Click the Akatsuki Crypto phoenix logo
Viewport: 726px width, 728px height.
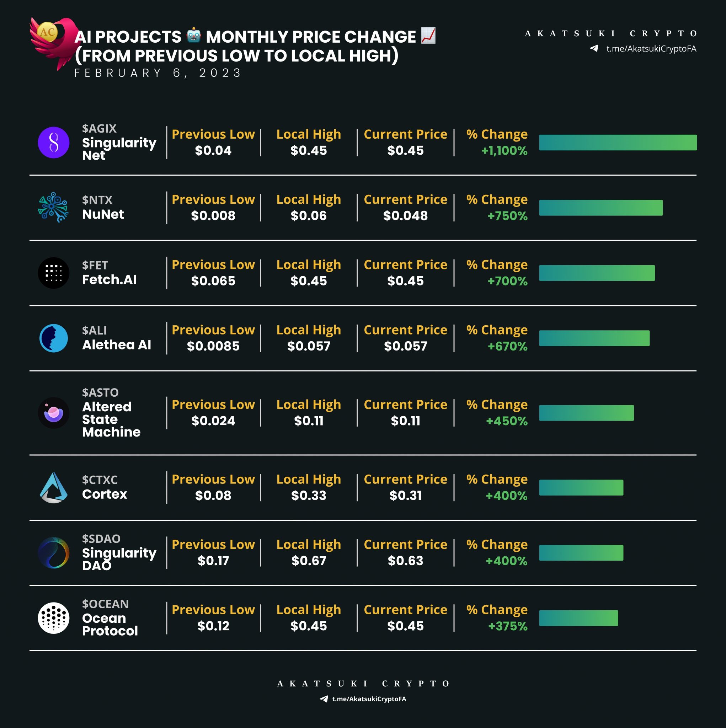click(x=53, y=42)
